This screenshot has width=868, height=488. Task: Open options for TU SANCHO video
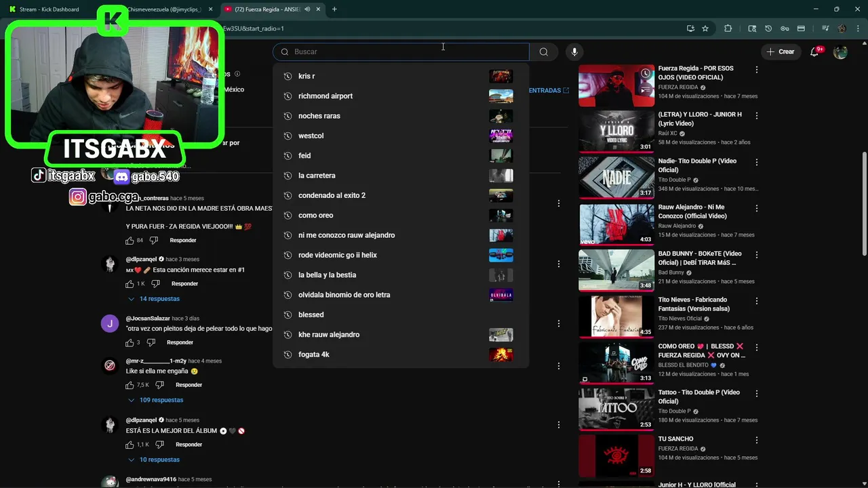pos(757,440)
